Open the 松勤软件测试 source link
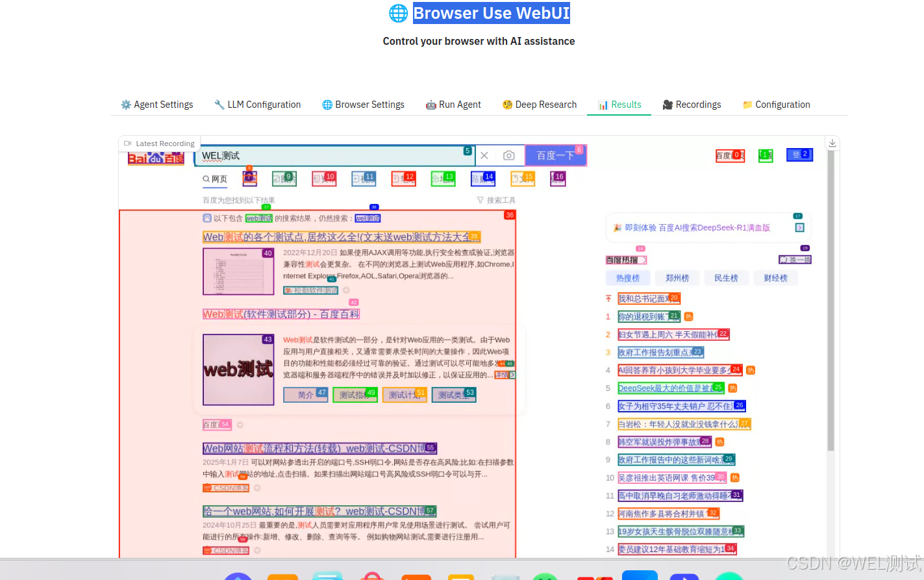Viewport: 924px width, 580px height. [x=310, y=290]
